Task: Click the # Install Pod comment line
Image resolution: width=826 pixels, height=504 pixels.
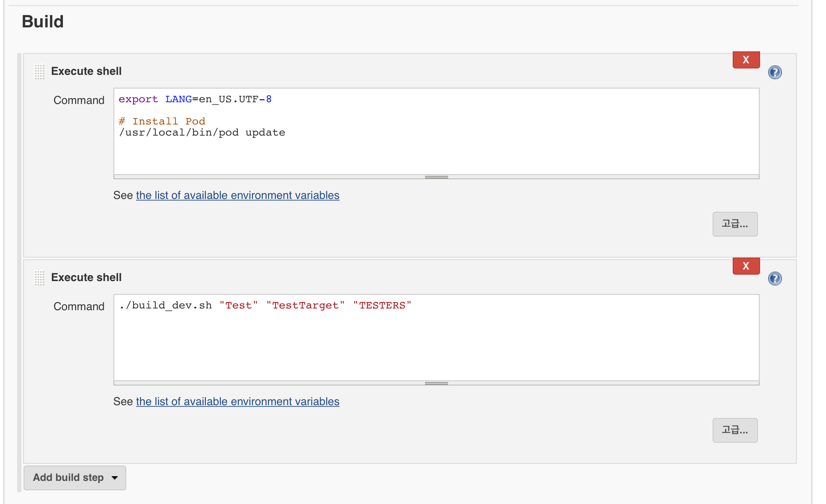Action: (162, 122)
